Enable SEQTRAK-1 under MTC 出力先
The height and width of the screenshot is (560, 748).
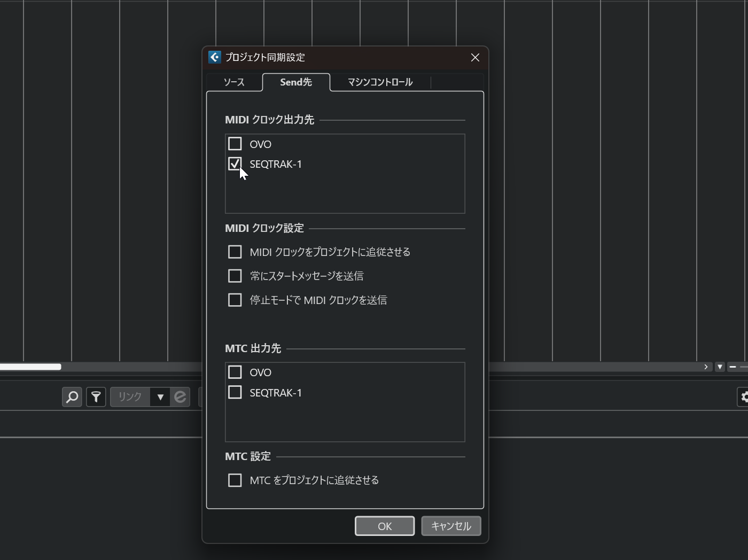(x=235, y=392)
